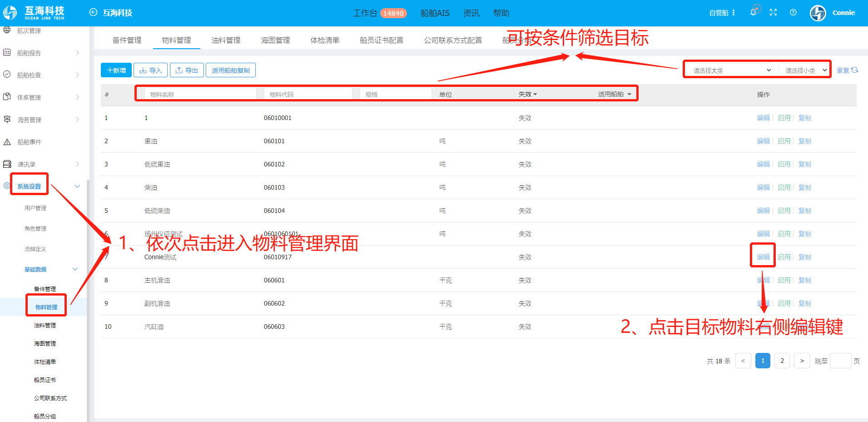Click the 船舶检查 check-circle icon

tap(7, 74)
